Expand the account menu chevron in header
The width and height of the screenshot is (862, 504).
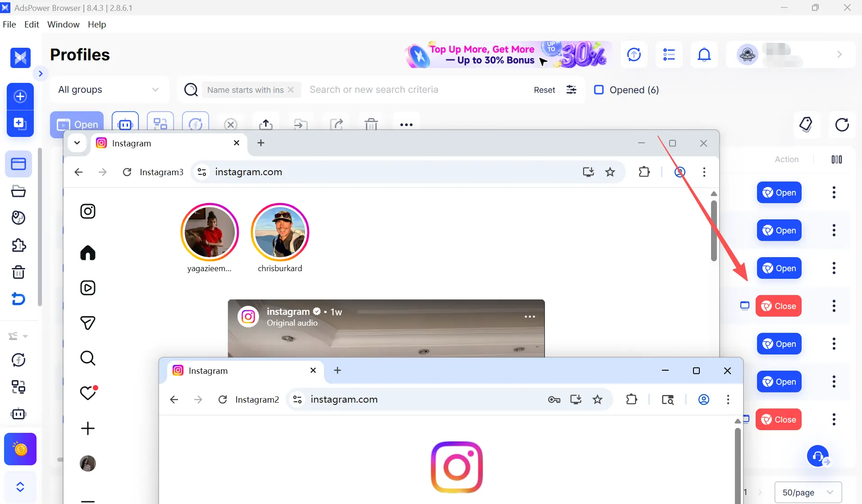pyautogui.click(x=839, y=54)
